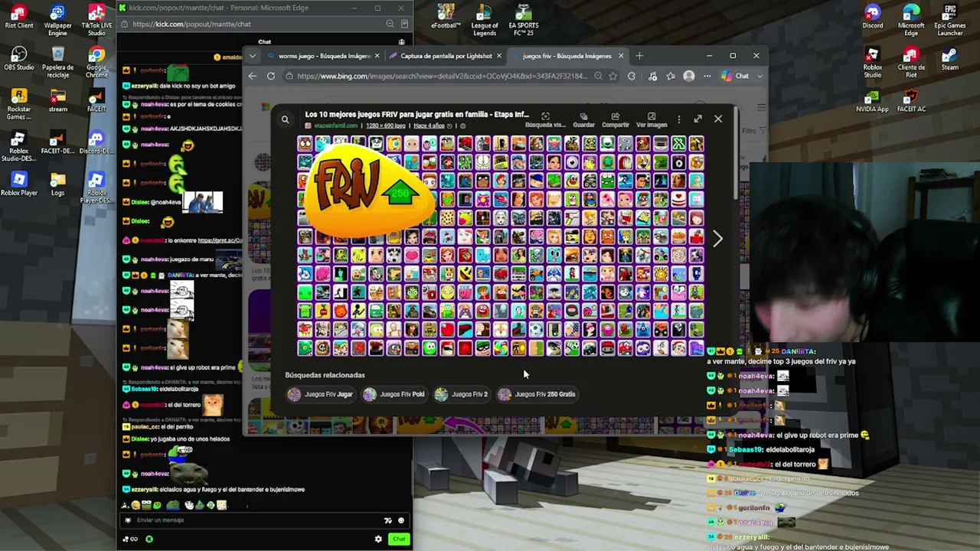Click the Juegos Friv Poki related search
980x551 pixels.
pos(394,394)
